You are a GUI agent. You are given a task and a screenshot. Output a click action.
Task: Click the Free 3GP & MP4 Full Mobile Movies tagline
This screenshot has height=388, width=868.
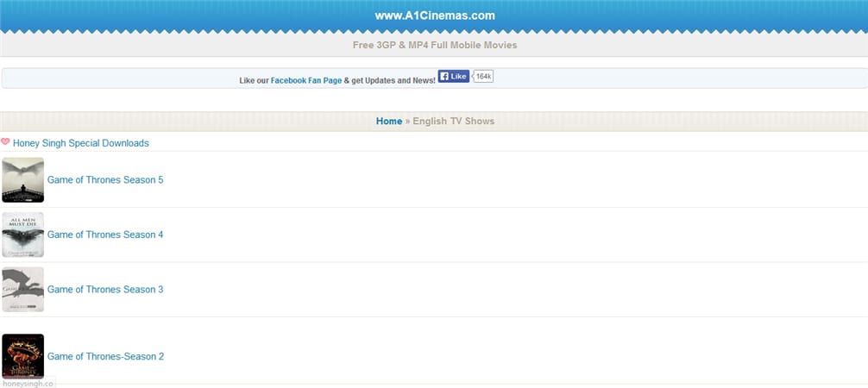(x=435, y=45)
